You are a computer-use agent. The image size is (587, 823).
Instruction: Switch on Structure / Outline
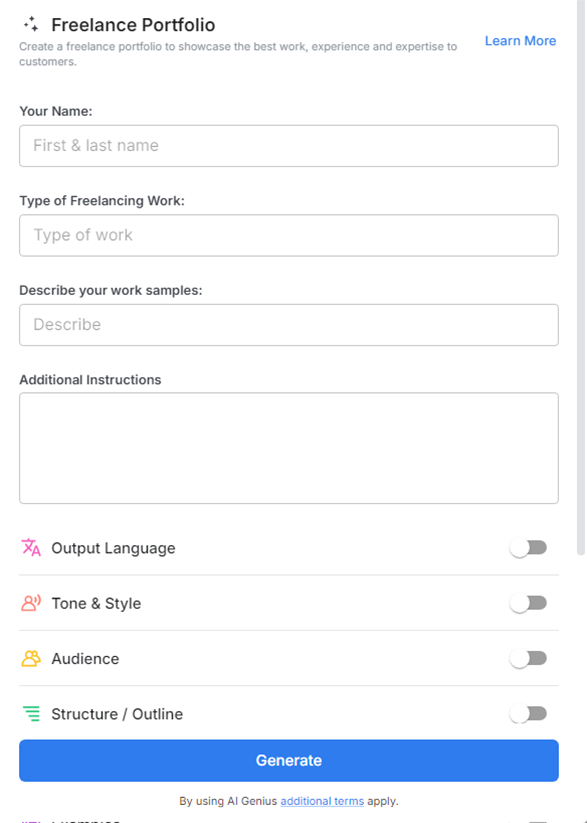[x=528, y=714]
